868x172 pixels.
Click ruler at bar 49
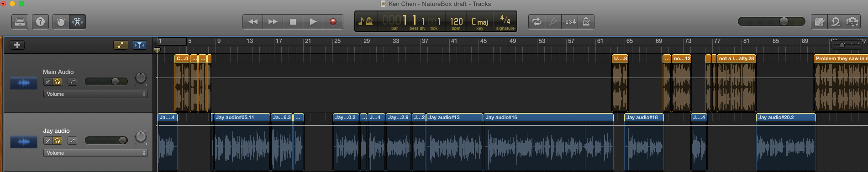pos(513,41)
